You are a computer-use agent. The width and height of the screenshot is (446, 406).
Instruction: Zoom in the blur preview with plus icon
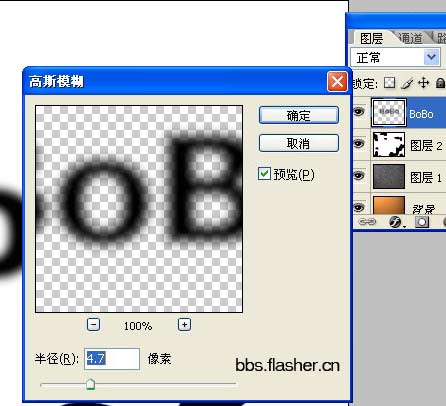tap(184, 324)
